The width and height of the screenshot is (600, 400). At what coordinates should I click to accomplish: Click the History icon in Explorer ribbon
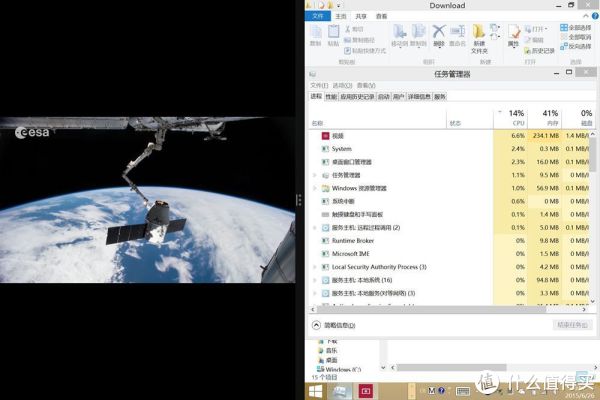click(527, 51)
